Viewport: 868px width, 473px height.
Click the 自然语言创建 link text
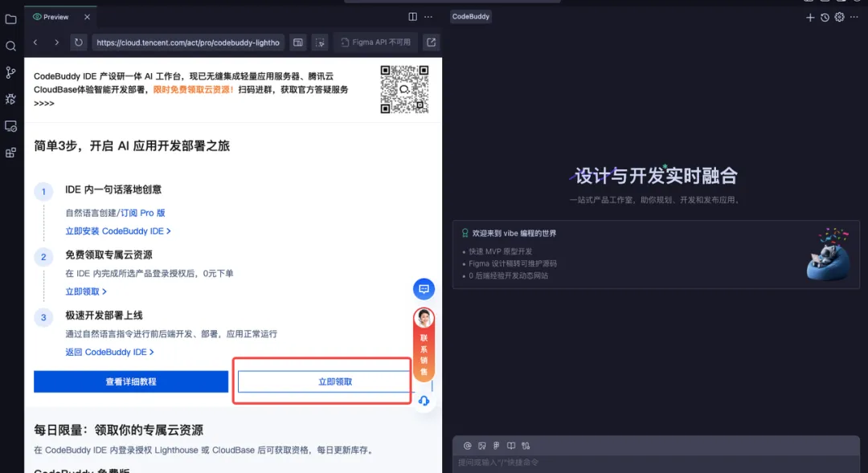click(91, 213)
